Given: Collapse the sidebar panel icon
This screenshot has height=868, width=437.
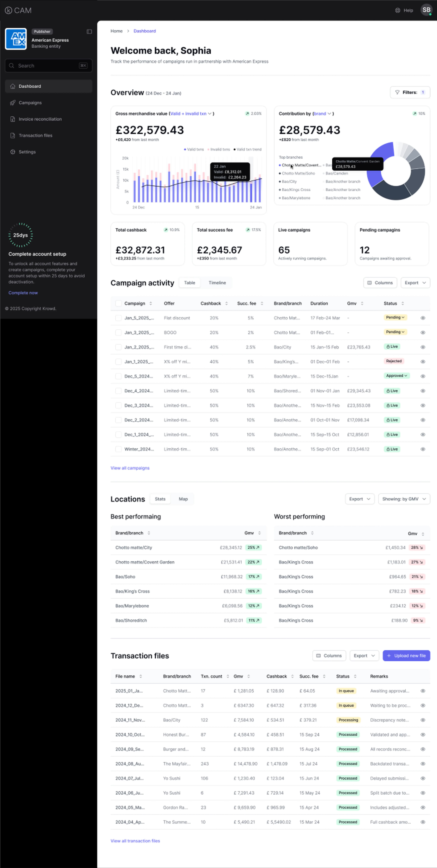Looking at the screenshot, I should click(x=89, y=32).
